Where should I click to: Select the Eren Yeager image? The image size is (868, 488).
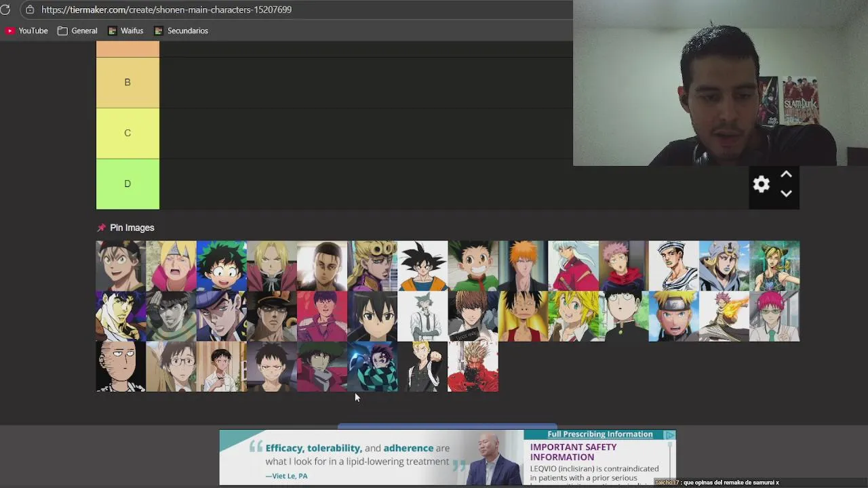(x=321, y=266)
